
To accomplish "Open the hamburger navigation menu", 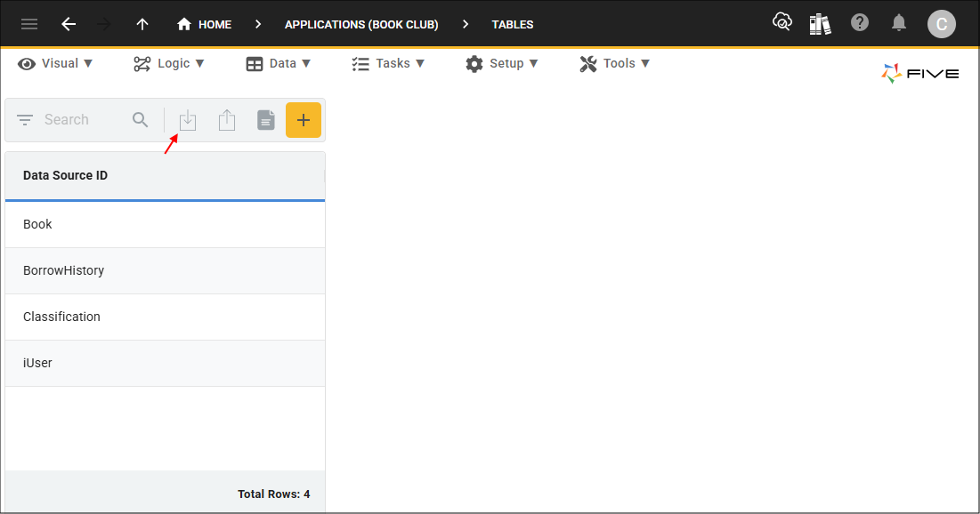I will (29, 24).
